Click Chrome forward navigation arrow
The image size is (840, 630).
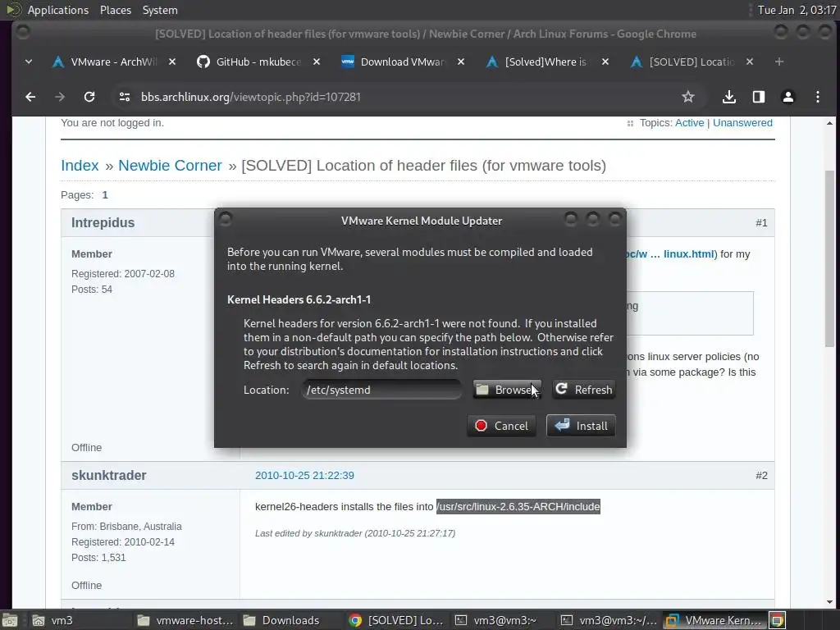pos(60,97)
